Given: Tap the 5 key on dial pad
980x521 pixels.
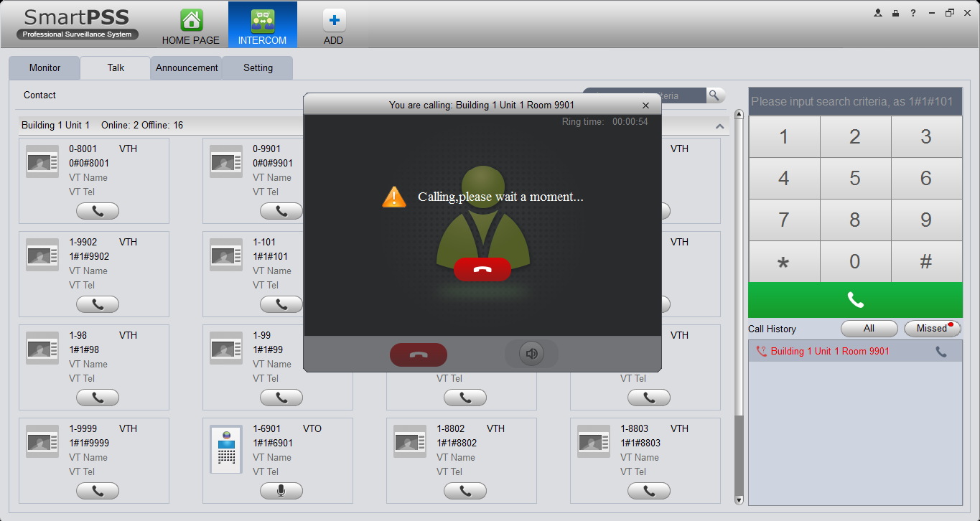Looking at the screenshot, I should [855, 178].
